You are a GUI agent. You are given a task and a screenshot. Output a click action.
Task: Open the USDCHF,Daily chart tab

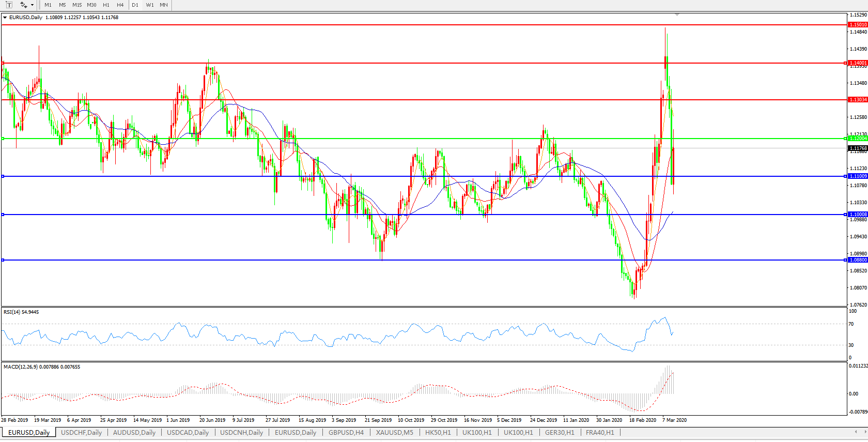81,433
